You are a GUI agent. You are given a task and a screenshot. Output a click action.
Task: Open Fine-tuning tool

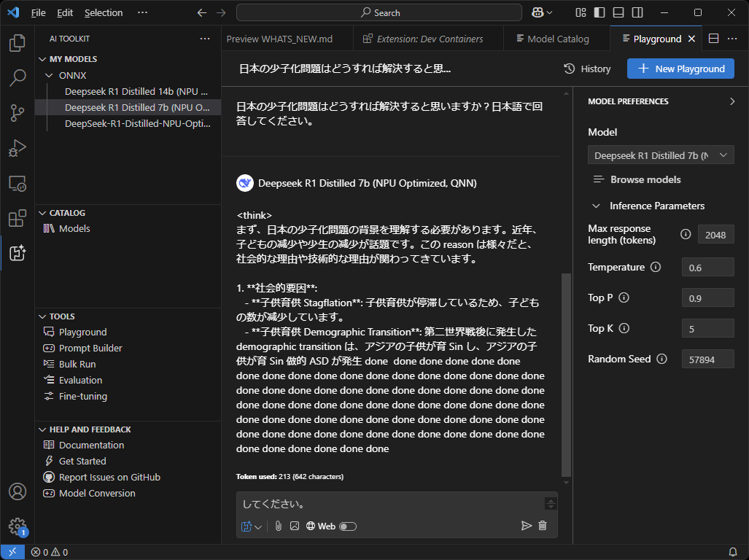(x=82, y=396)
